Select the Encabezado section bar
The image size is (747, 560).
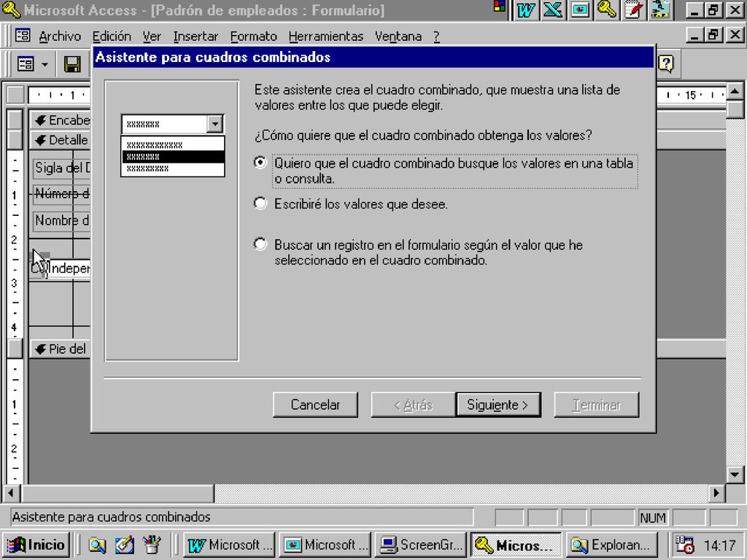[x=60, y=120]
